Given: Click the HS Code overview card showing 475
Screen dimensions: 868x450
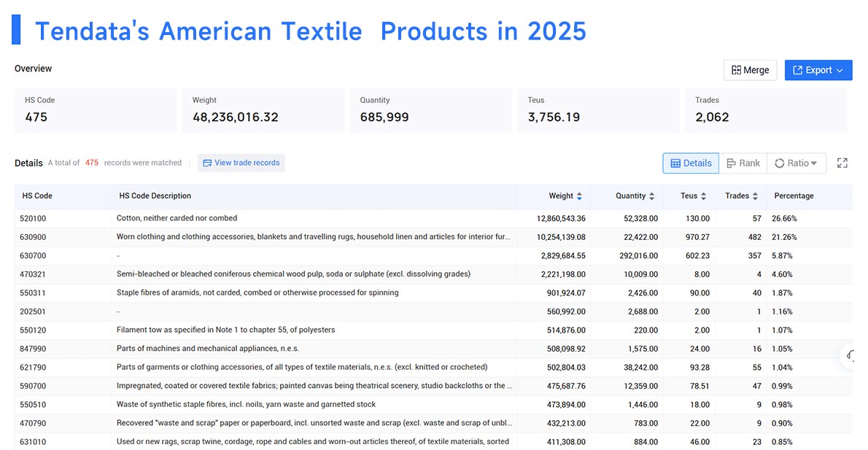Looking at the screenshot, I should tap(96, 110).
